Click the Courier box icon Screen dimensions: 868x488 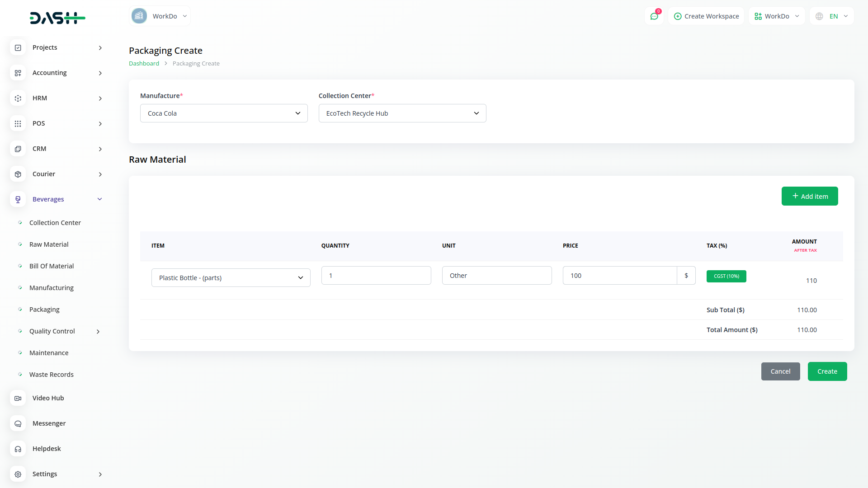coord(18,174)
